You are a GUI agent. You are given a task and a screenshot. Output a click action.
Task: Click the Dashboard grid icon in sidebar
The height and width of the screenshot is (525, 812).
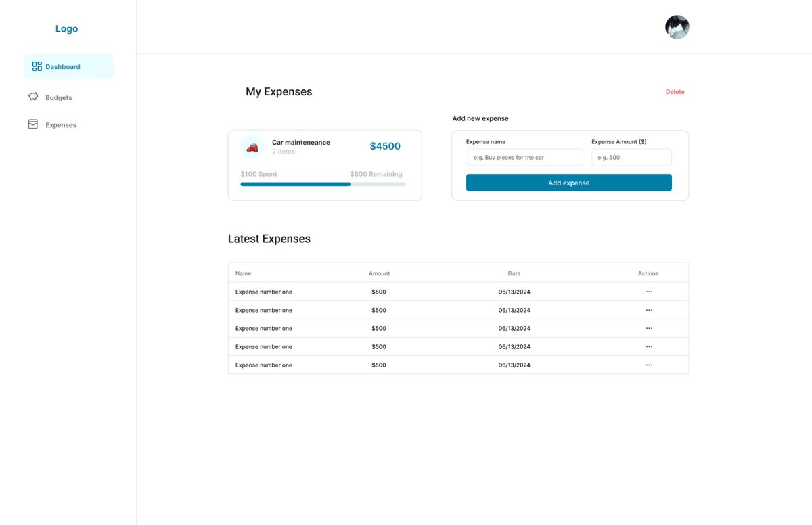[x=37, y=66]
